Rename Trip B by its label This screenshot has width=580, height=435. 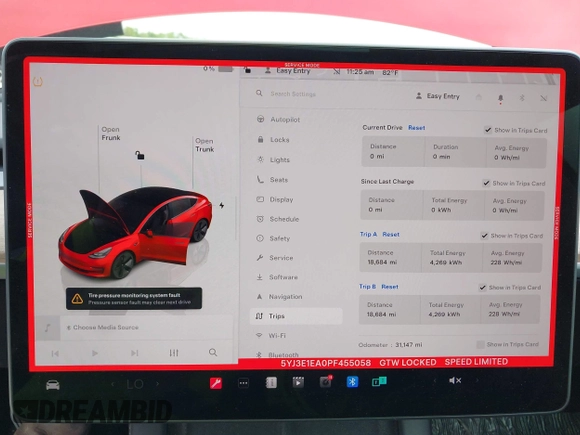click(x=367, y=286)
